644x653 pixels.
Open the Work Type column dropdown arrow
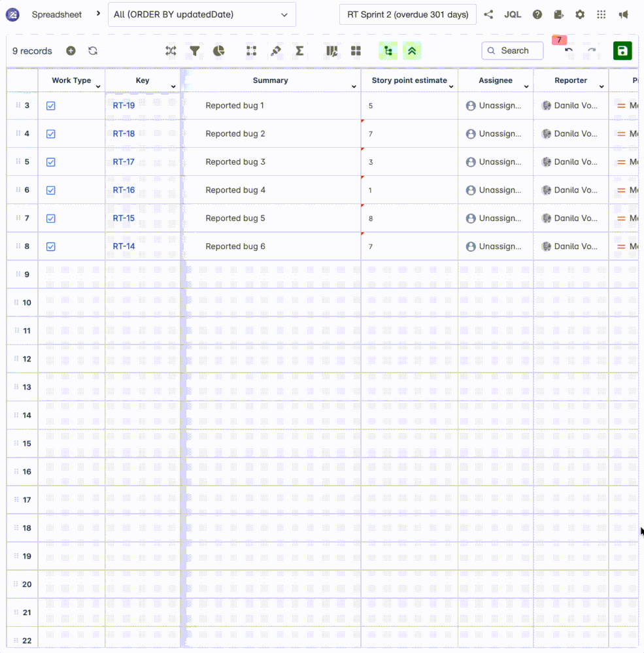coord(98,86)
